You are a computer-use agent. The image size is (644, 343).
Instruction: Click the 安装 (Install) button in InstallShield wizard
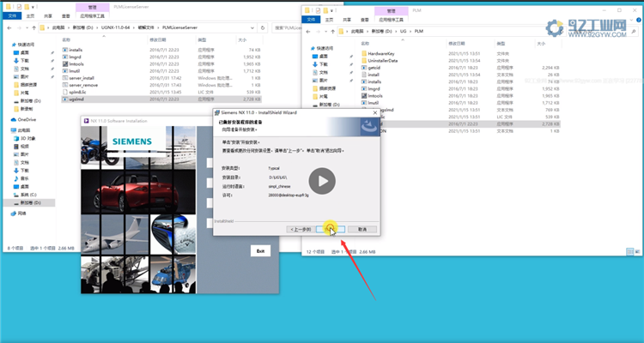pyautogui.click(x=331, y=229)
